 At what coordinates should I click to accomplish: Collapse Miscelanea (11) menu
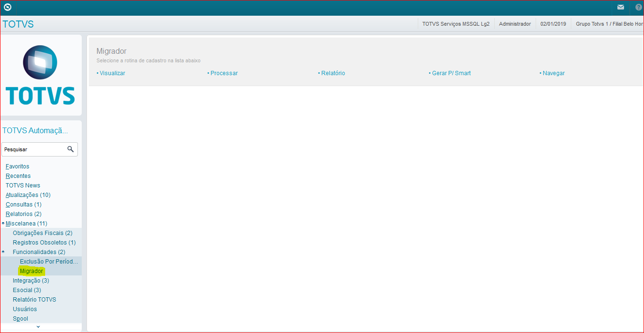pos(26,224)
